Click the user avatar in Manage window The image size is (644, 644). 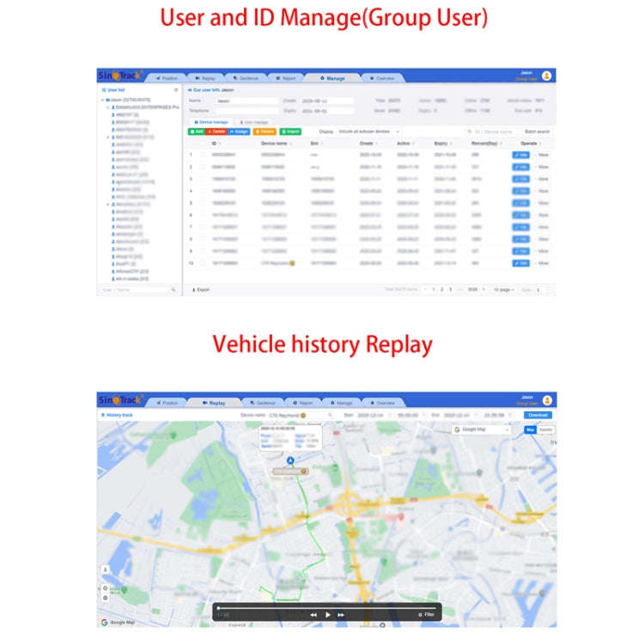tap(547, 76)
